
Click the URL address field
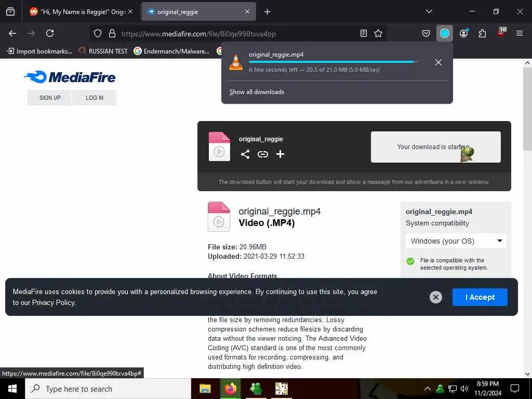click(x=237, y=34)
